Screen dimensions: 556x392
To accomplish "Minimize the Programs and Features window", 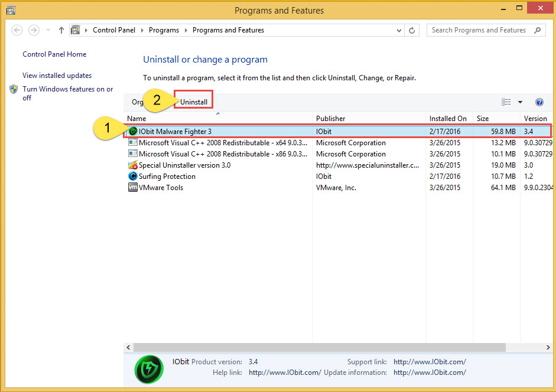I will 503,9.
